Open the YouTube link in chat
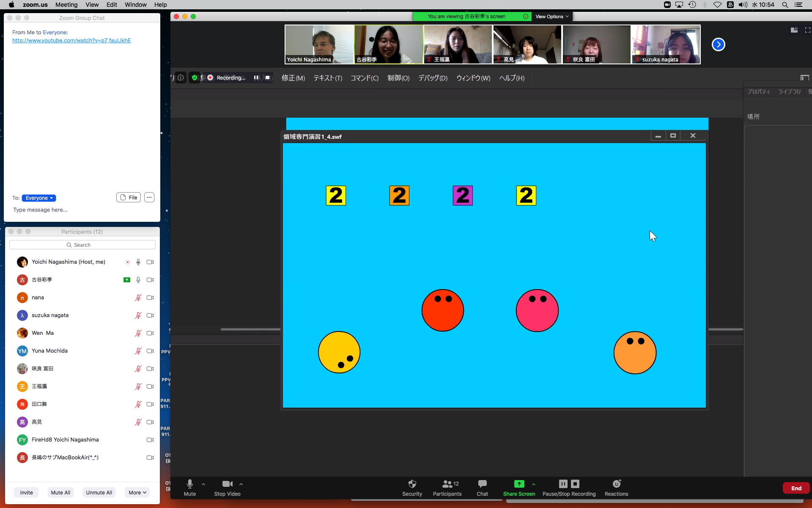 click(x=71, y=41)
